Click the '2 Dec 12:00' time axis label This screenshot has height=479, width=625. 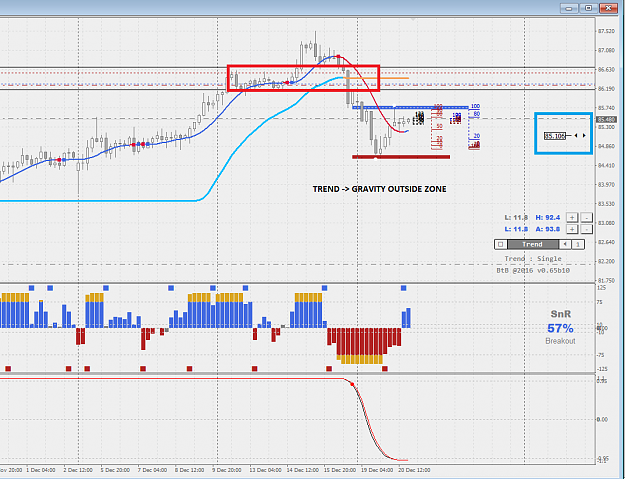78,470
